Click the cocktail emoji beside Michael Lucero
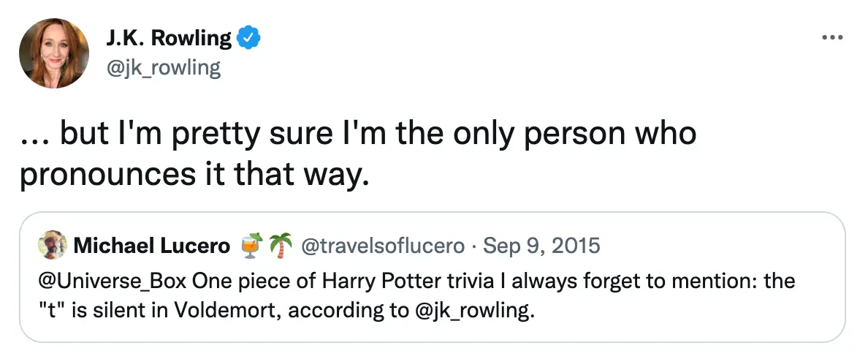 coord(251,246)
